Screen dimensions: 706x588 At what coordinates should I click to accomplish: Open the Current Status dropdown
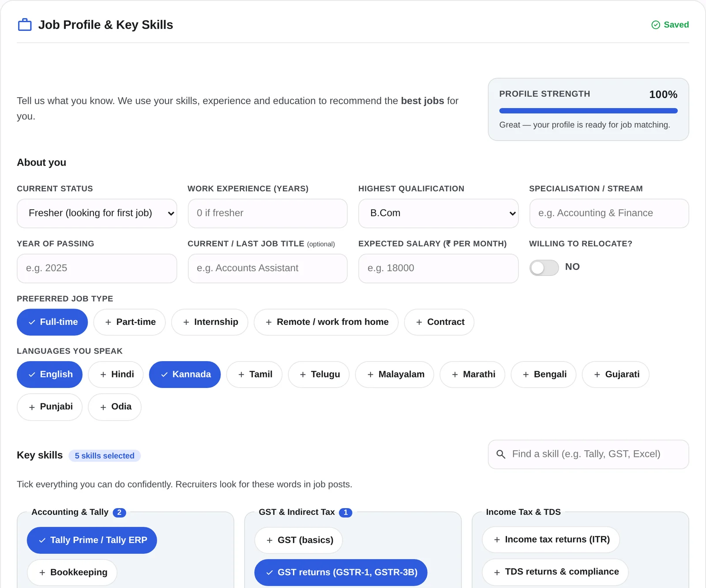coord(97,213)
